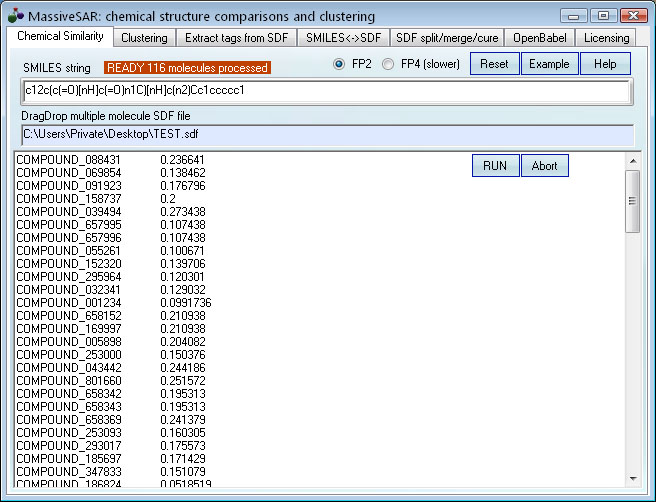656x502 pixels.
Task: Click the MassiveSAR app icon in title bar
Action: tap(15, 16)
